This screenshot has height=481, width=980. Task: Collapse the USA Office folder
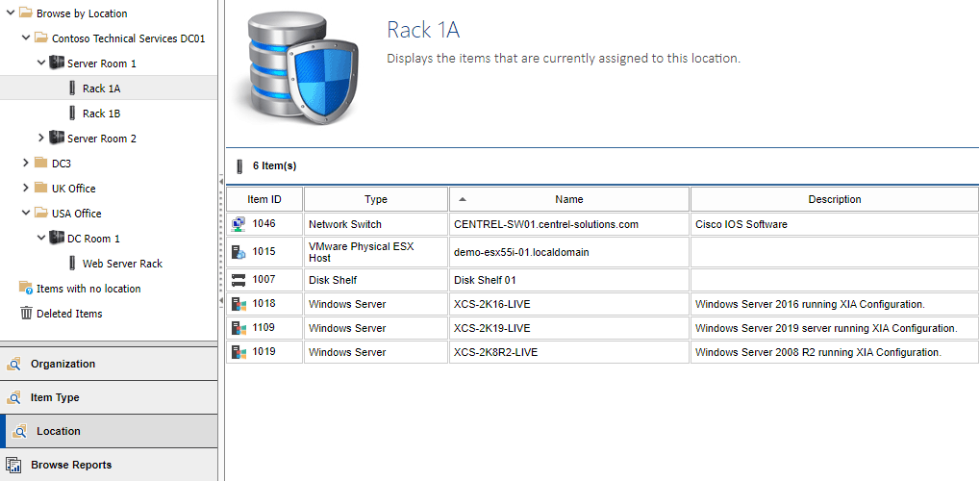click(26, 214)
